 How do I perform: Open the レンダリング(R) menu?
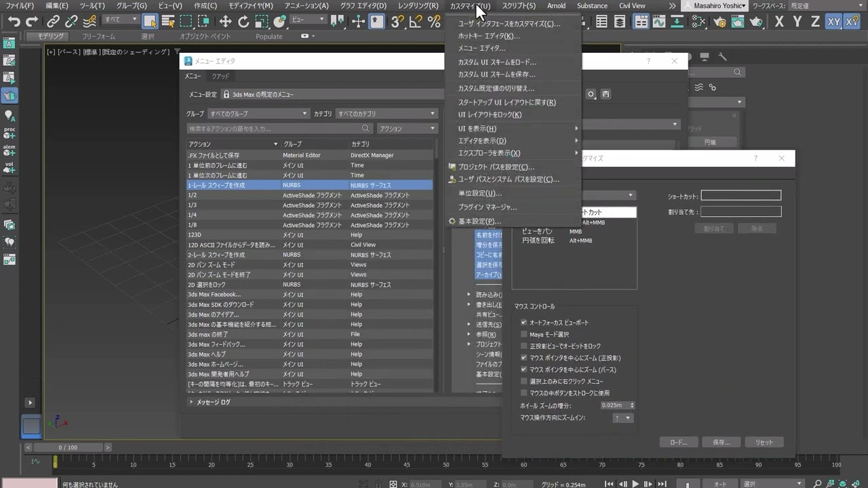pyautogui.click(x=418, y=5)
